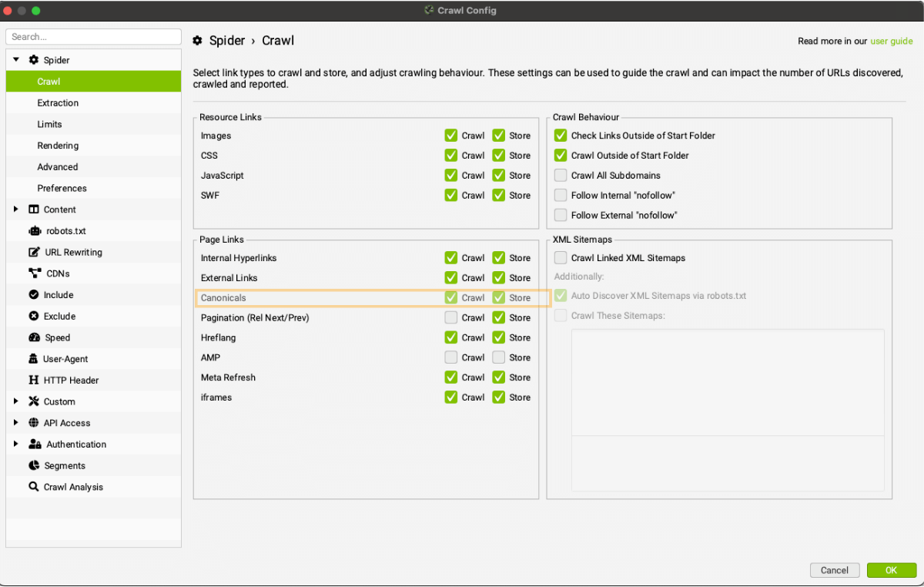Follow the user guide link
Viewport: 924px width, 587px height.
click(x=892, y=41)
